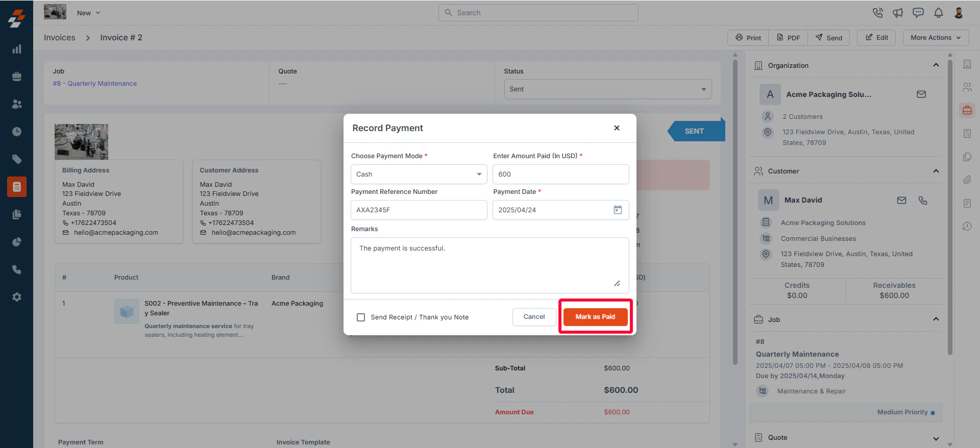Viewport: 980px width, 448px height.
Task: Click the main invoice vertical scrollbar
Action: 735,212
